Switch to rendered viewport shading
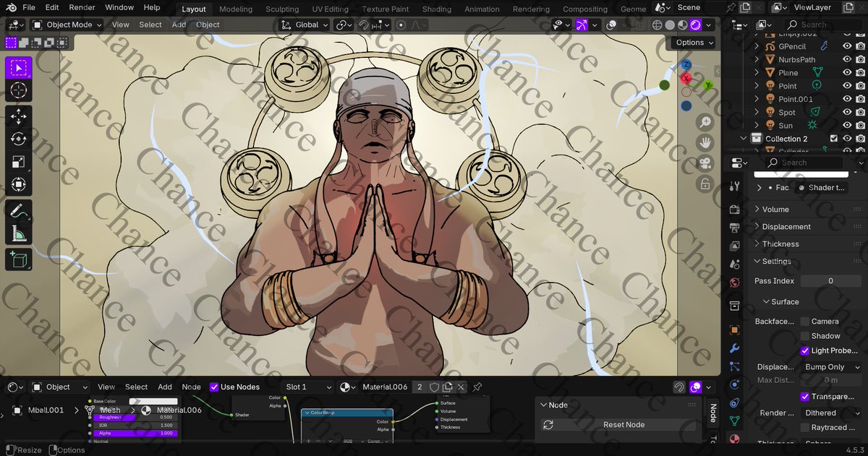868x456 pixels. coord(696,25)
